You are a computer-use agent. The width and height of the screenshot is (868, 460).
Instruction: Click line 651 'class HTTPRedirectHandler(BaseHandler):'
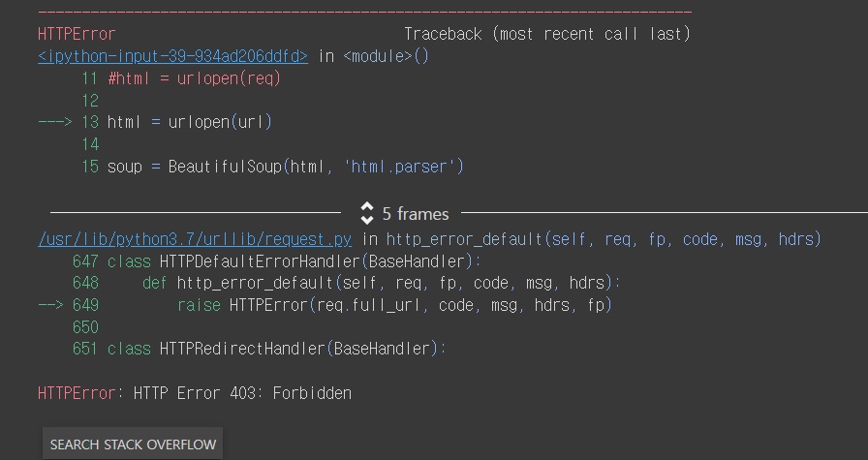coord(277,349)
